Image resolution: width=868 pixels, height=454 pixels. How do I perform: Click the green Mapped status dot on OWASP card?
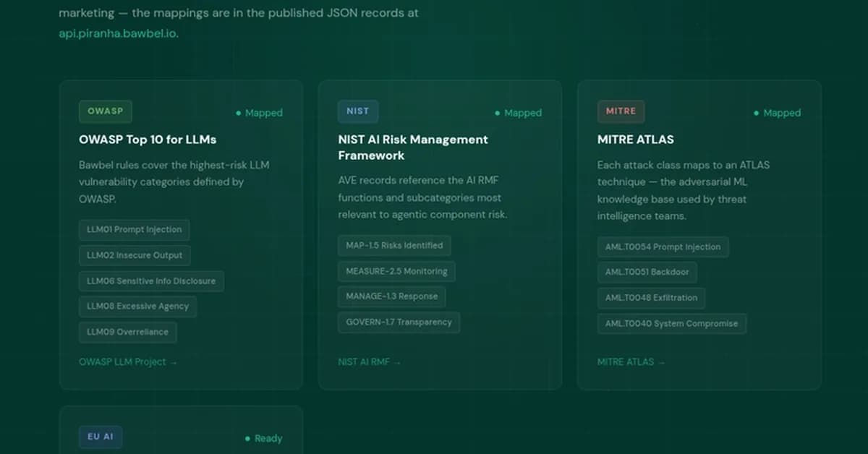pyautogui.click(x=238, y=113)
